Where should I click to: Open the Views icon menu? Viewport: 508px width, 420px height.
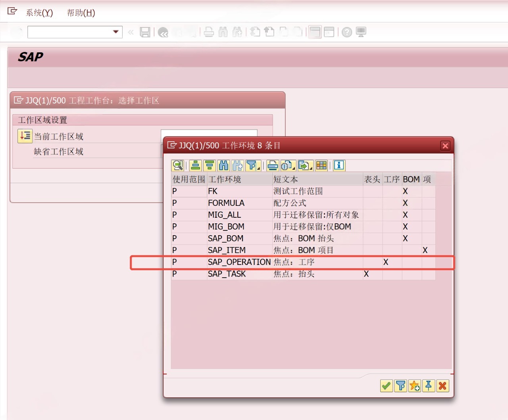[288, 165]
